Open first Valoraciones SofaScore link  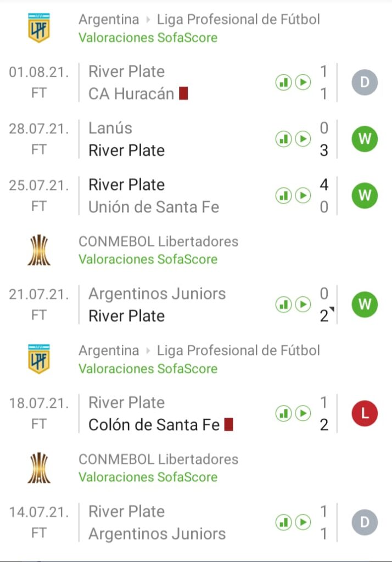(x=148, y=38)
